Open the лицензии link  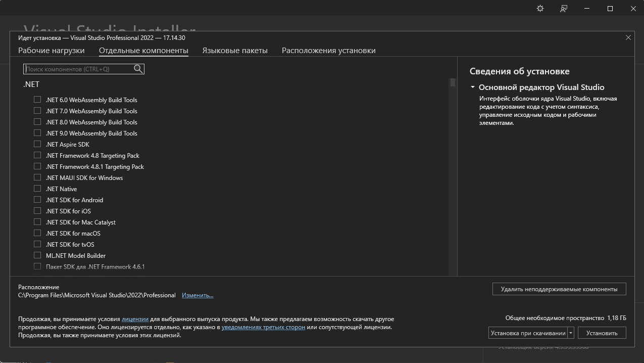pyautogui.click(x=135, y=319)
